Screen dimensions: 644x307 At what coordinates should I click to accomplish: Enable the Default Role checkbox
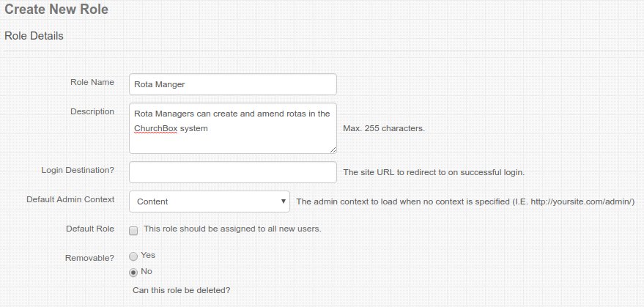(x=133, y=230)
